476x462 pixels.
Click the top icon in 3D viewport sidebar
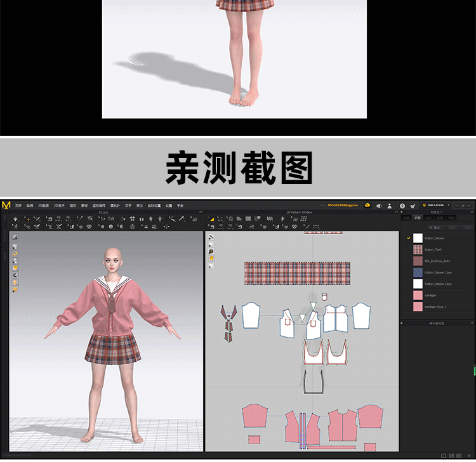tap(15, 237)
